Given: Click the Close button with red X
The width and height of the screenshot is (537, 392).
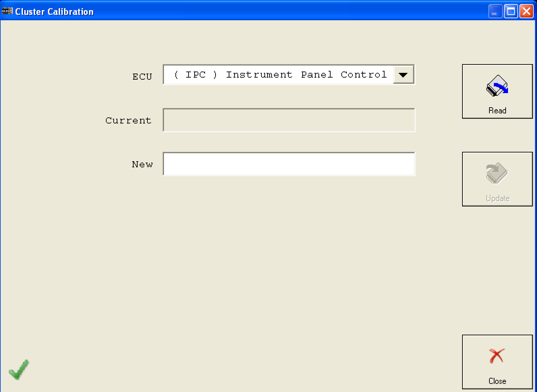Looking at the screenshot, I should tap(497, 362).
